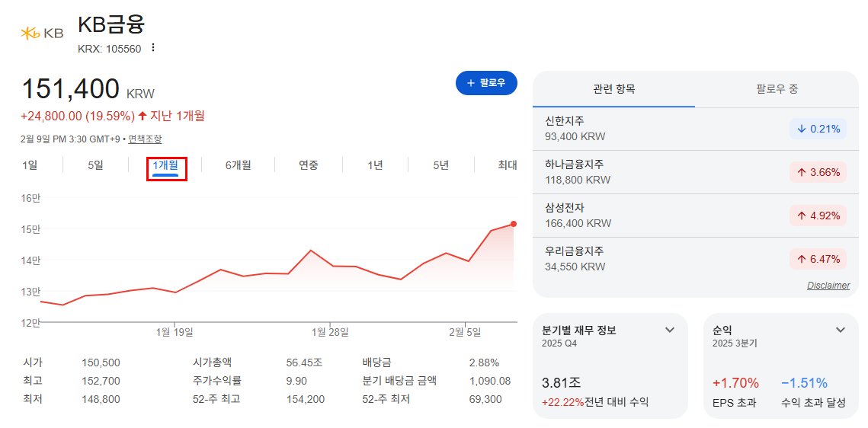Click the 3.81조 revenue figure

(x=562, y=382)
